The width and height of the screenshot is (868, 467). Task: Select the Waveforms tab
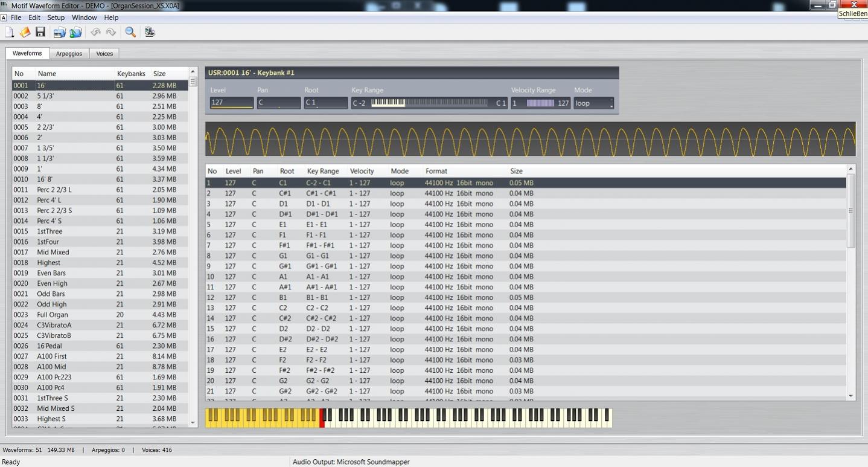pos(27,53)
